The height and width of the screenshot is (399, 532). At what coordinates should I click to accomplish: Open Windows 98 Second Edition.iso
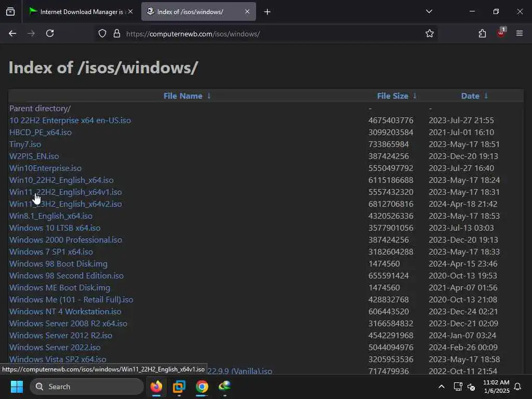[x=66, y=275]
